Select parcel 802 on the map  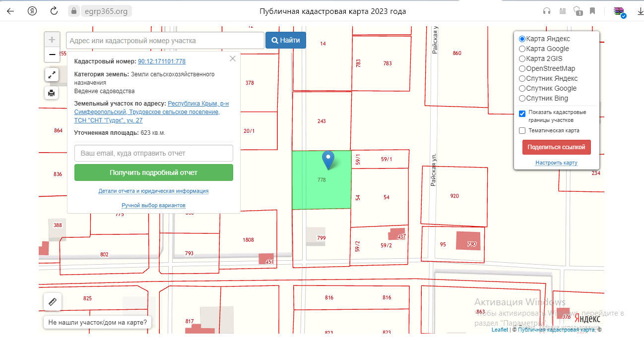pos(104,254)
